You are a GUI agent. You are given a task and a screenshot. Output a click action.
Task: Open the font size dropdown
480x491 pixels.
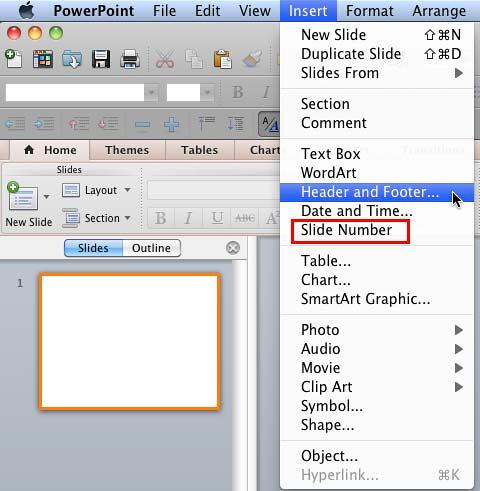pos(207,92)
